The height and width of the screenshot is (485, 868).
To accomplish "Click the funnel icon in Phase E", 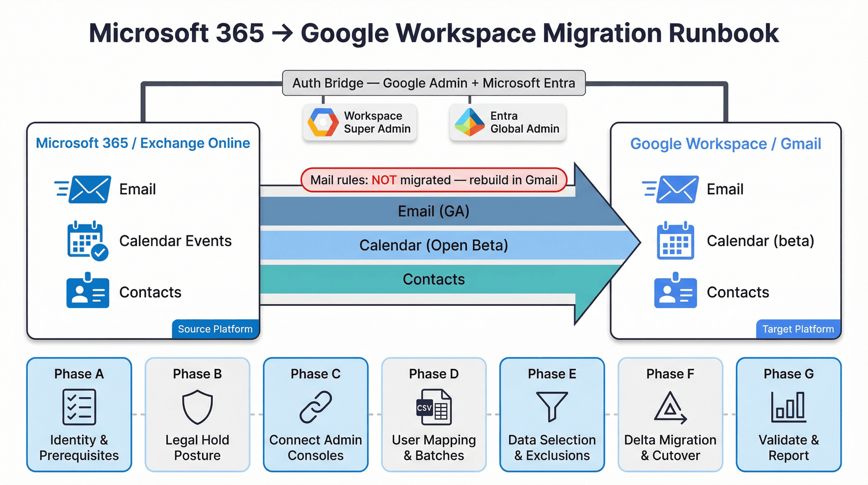I will [552, 407].
